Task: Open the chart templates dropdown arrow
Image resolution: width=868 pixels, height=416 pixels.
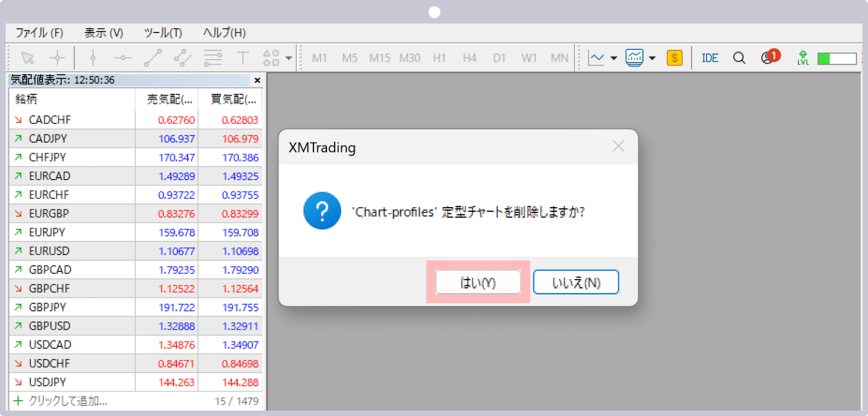Action: 652,58
